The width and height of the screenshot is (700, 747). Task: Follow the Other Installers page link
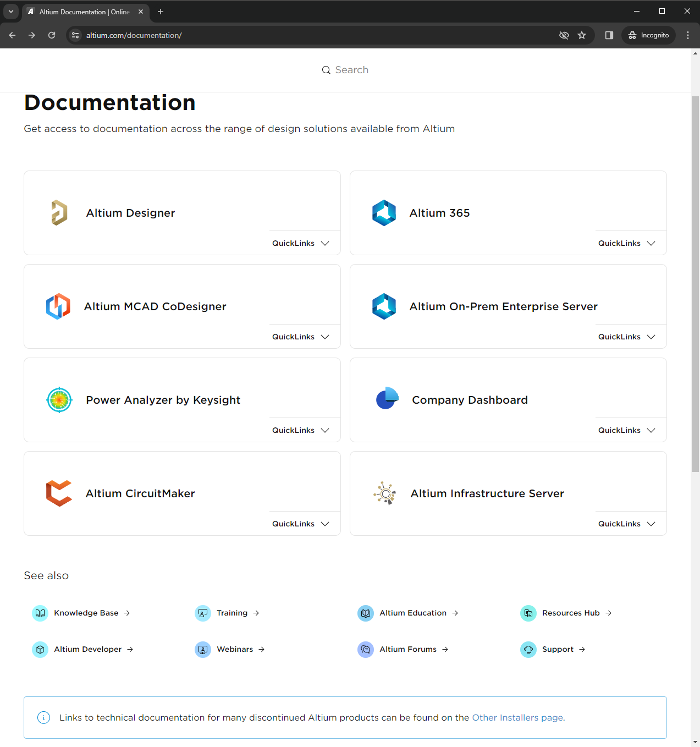click(x=517, y=717)
